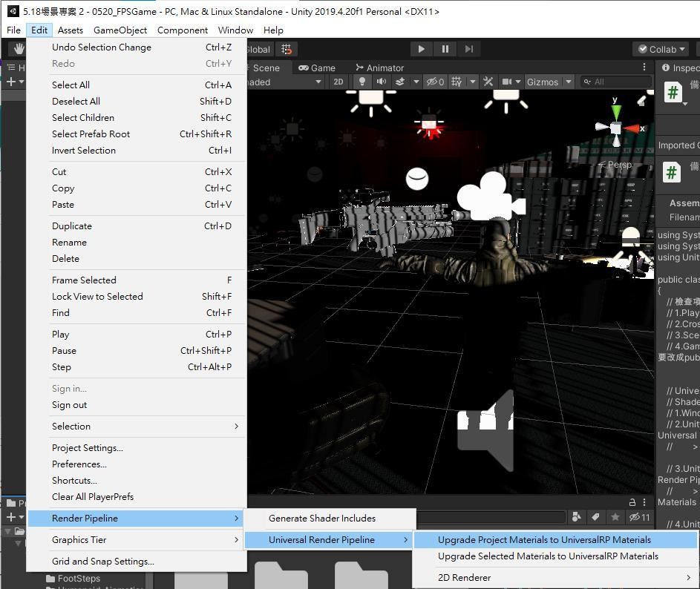This screenshot has height=589, width=700.
Task: Toggle 2D view mode in the Scene toolbar
Action: point(337,82)
